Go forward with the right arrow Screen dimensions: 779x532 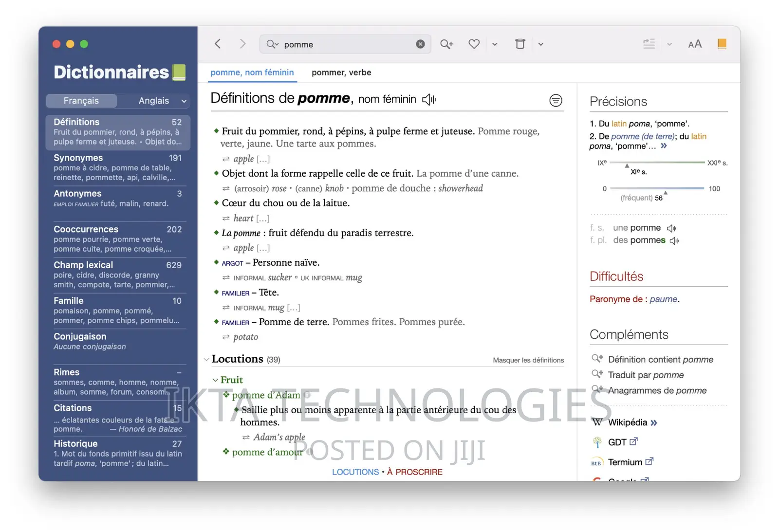pos(242,44)
